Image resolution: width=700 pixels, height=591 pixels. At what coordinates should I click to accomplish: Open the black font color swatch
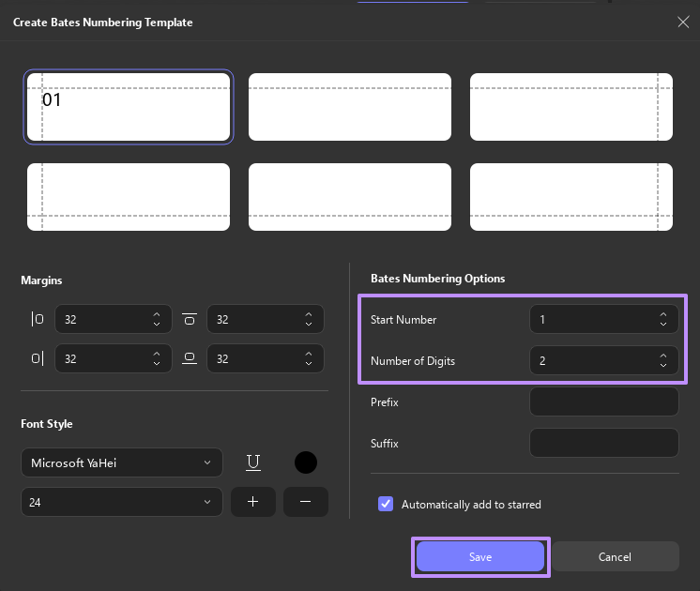[x=306, y=462]
